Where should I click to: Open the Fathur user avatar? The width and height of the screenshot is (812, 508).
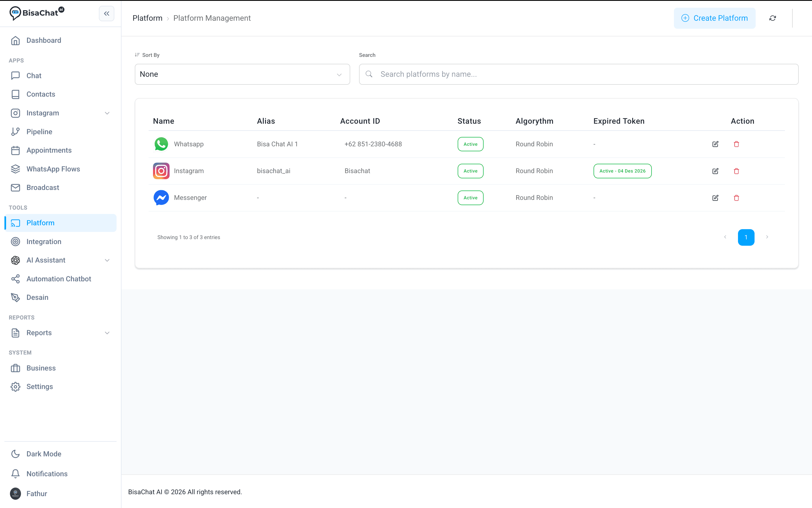click(15, 493)
